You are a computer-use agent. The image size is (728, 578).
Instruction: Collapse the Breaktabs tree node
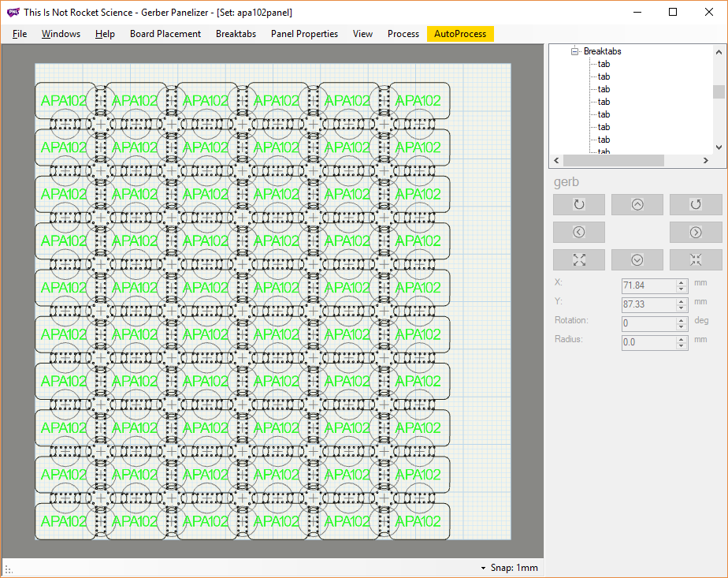click(x=575, y=51)
